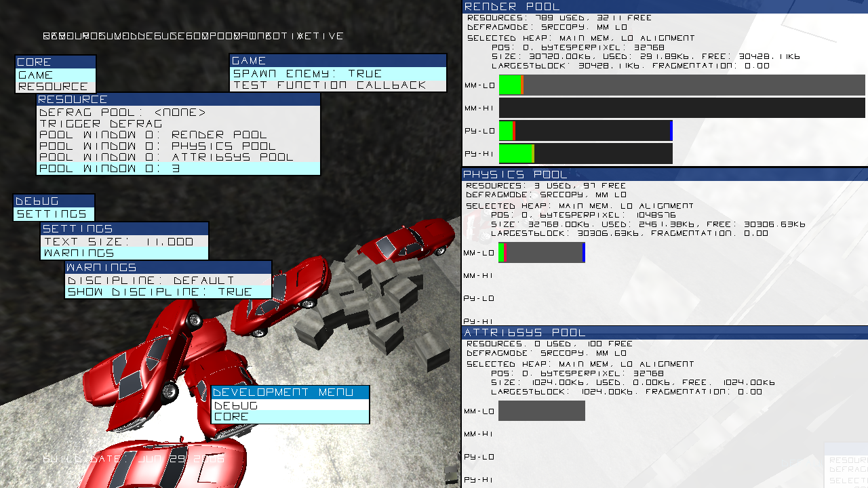868x488 pixels.
Task: Click the Physics Pool MM-LO memory bar
Action: coord(542,253)
